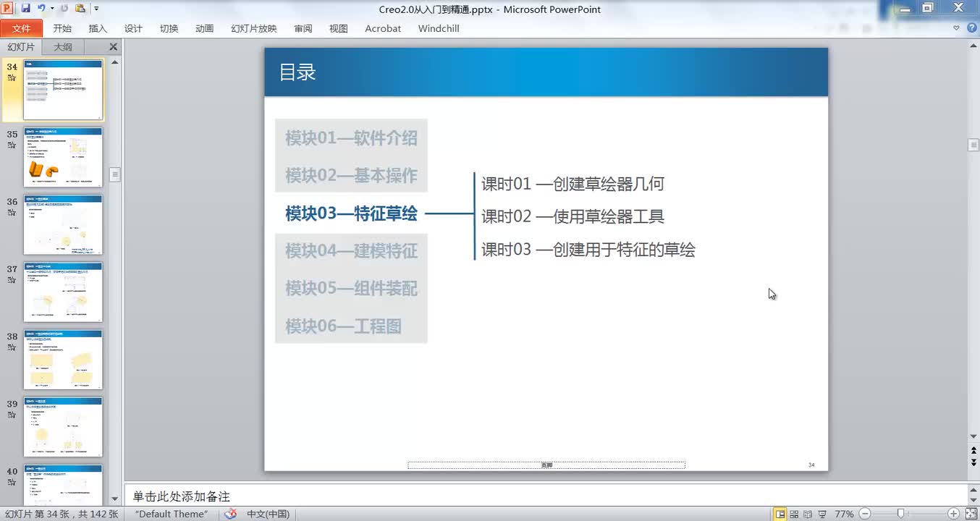This screenshot has height=521, width=980.
Task: Click the greyed-out Redo icon
Action: tap(63, 9)
